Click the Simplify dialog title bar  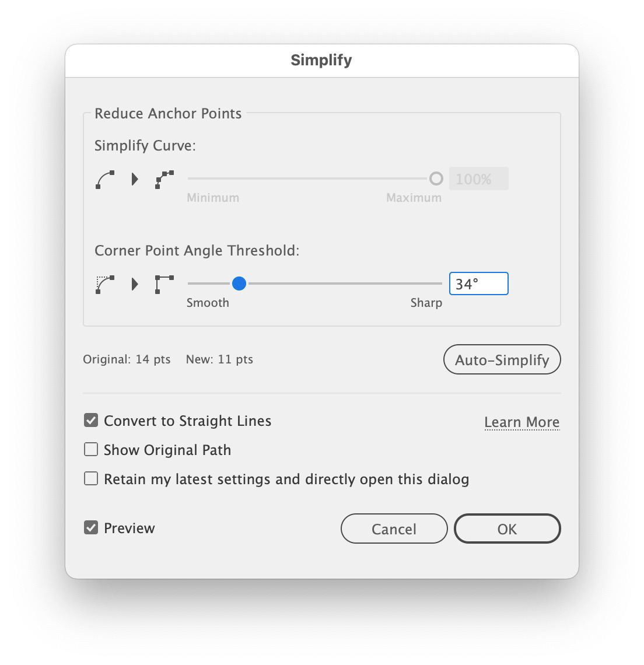click(322, 61)
